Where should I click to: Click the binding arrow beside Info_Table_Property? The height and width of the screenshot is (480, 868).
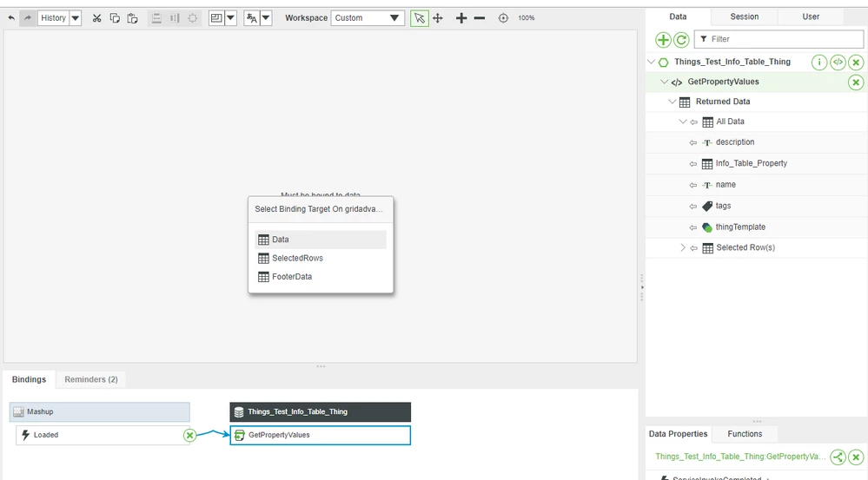(693, 164)
